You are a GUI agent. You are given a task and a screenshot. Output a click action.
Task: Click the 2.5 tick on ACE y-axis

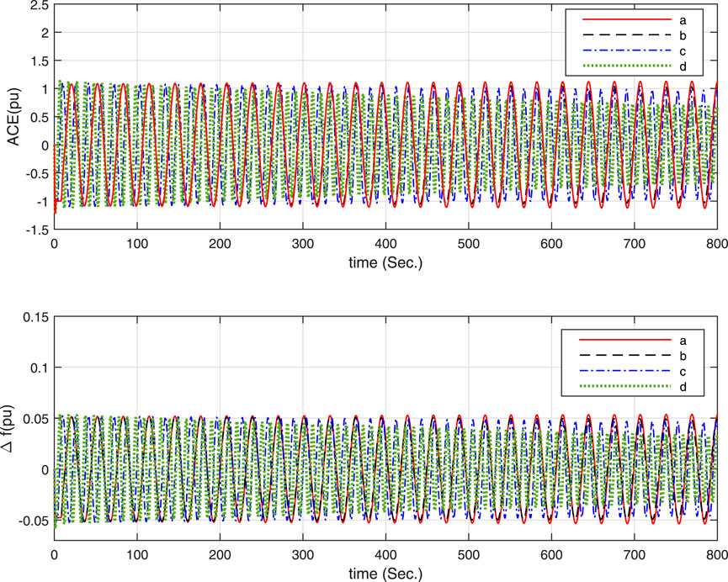click(x=40, y=4)
